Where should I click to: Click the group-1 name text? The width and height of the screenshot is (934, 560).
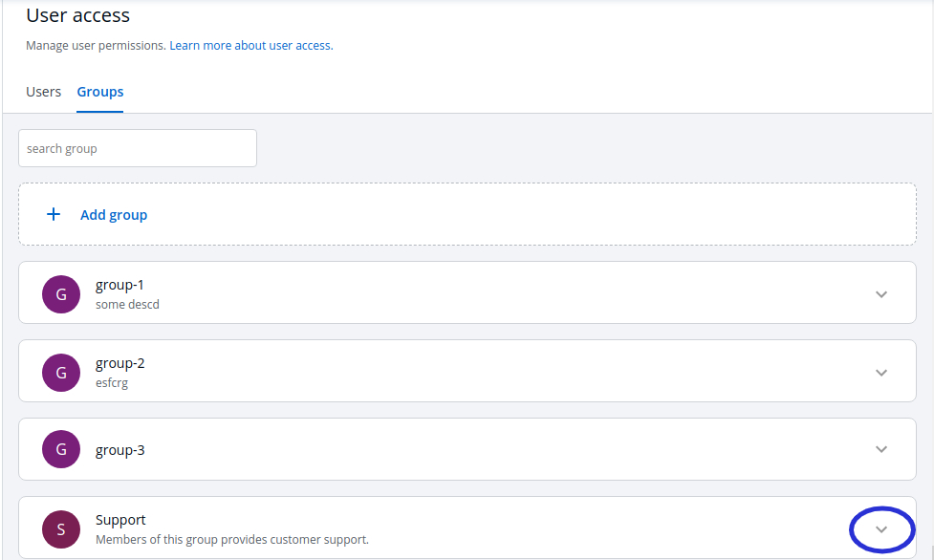point(119,285)
